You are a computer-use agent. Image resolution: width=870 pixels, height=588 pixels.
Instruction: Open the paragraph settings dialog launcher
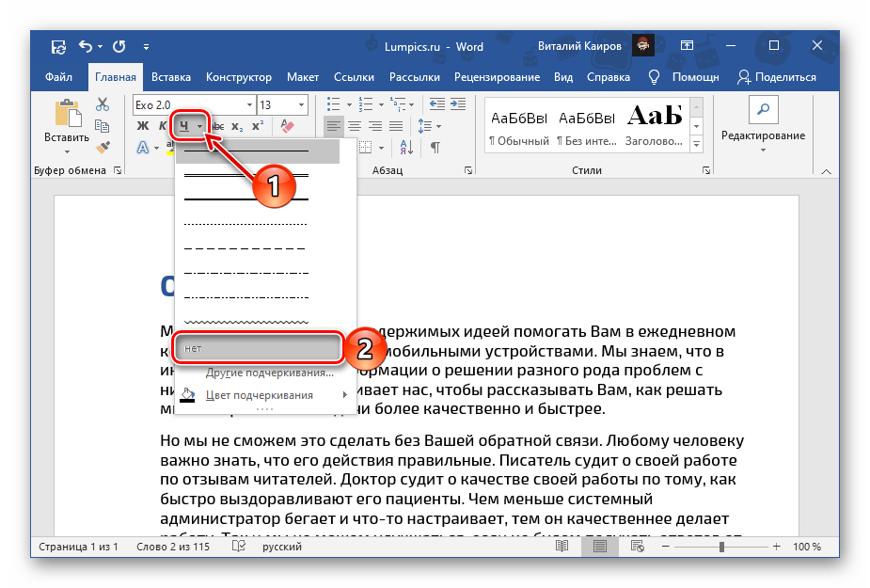[468, 170]
